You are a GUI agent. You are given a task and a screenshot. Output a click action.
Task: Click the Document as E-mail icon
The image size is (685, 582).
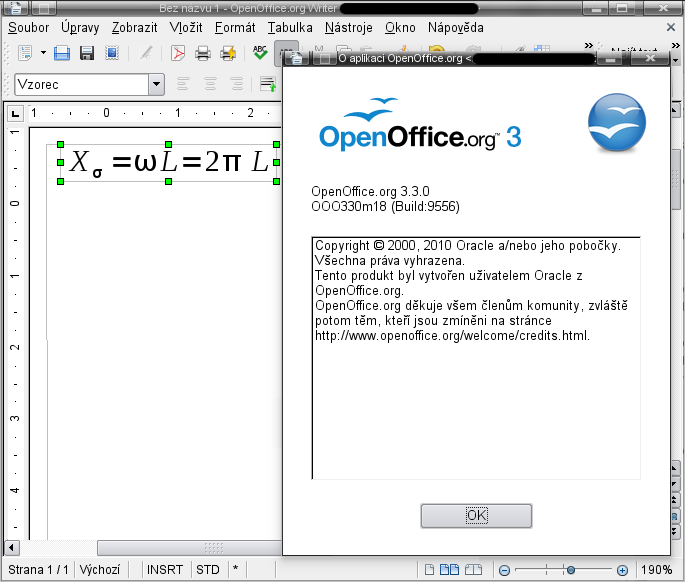coord(112,53)
